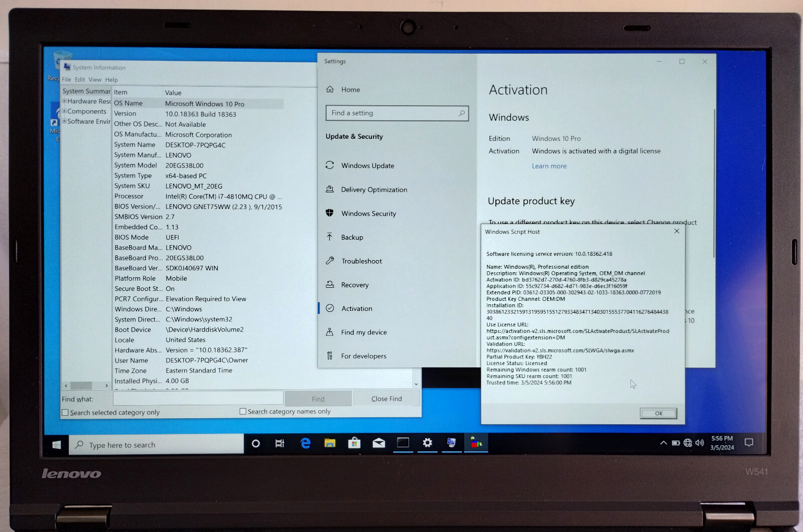The height and width of the screenshot is (532, 803).
Task: Expand Hardware Resources tree node
Action: pyautogui.click(x=64, y=101)
